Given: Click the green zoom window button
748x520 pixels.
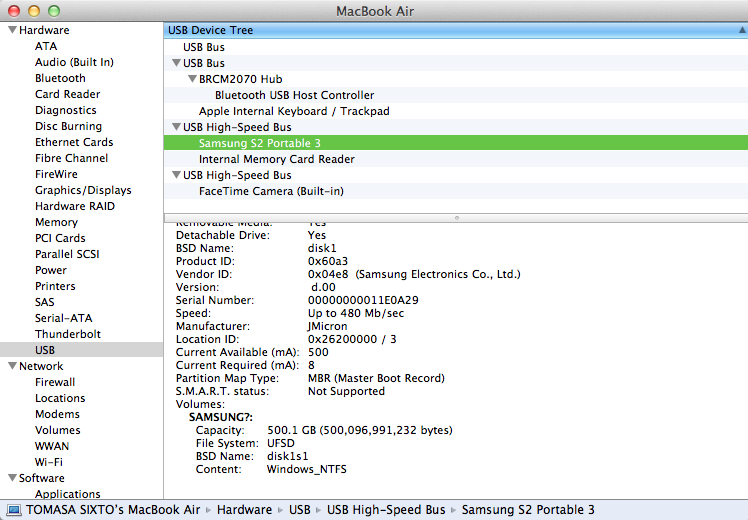Looking at the screenshot, I should (54, 10).
